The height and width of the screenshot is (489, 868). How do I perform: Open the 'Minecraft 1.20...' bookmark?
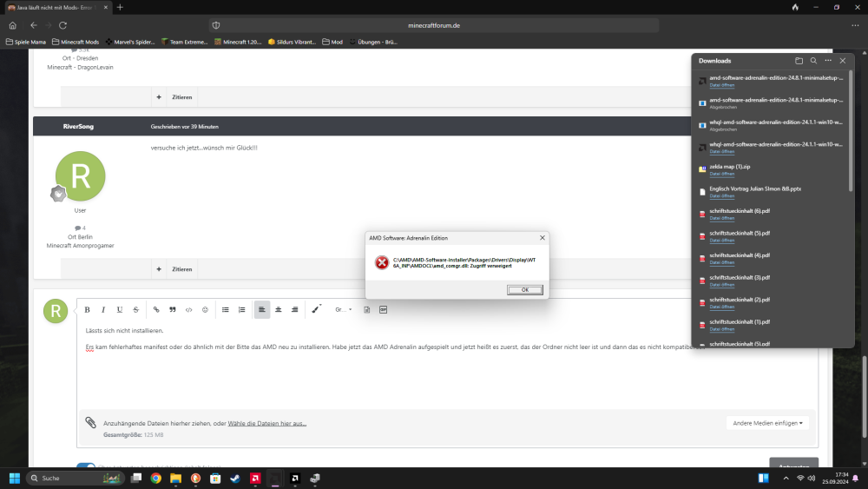238,42
